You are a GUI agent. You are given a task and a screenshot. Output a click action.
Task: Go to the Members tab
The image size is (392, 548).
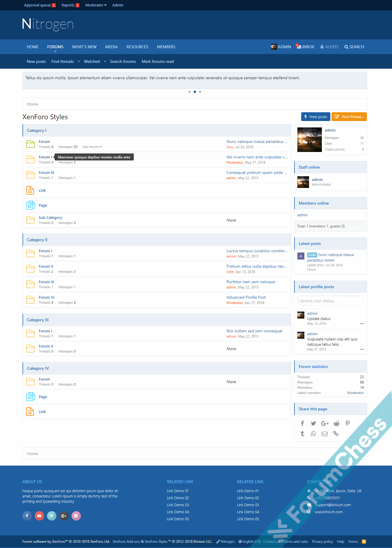click(x=166, y=47)
